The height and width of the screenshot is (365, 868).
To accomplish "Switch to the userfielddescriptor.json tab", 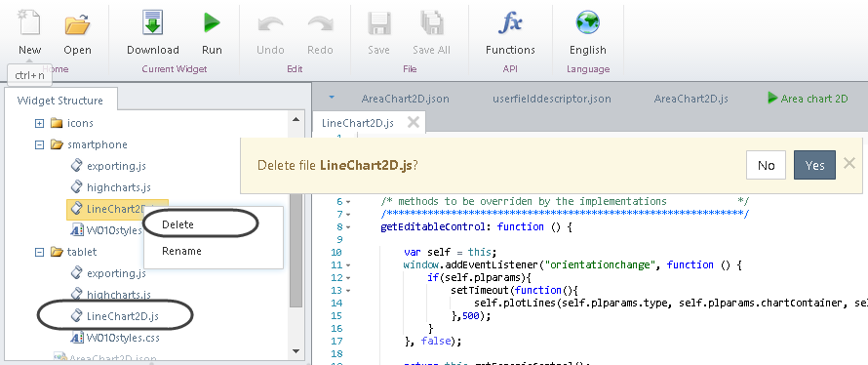I will (552, 99).
